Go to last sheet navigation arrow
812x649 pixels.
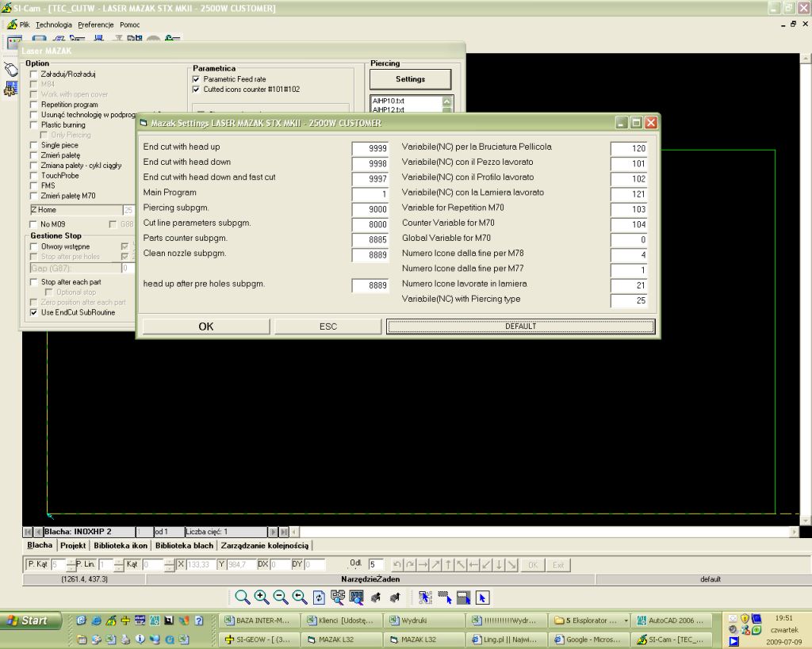[285, 532]
